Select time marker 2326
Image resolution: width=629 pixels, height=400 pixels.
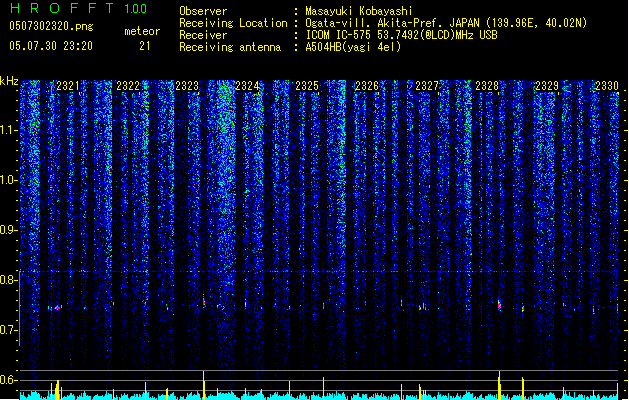pos(367,86)
